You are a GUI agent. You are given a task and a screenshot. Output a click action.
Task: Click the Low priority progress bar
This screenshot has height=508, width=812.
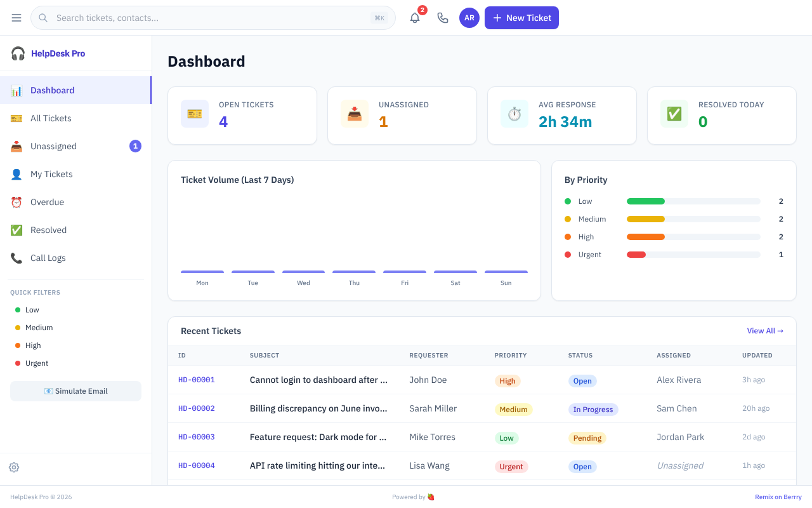(693, 201)
